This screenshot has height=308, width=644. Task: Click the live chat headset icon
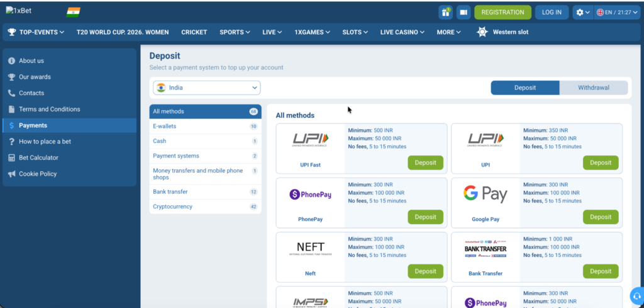pyautogui.click(x=637, y=295)
